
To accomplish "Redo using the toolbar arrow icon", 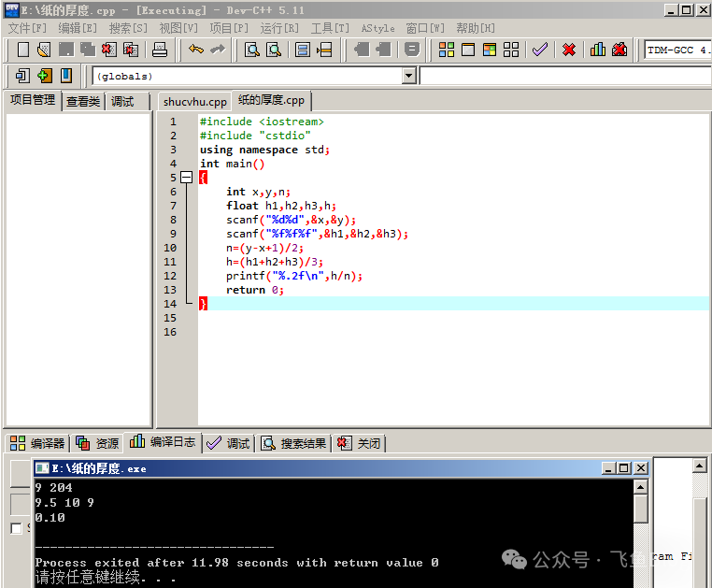I will (x=218, y=49).
